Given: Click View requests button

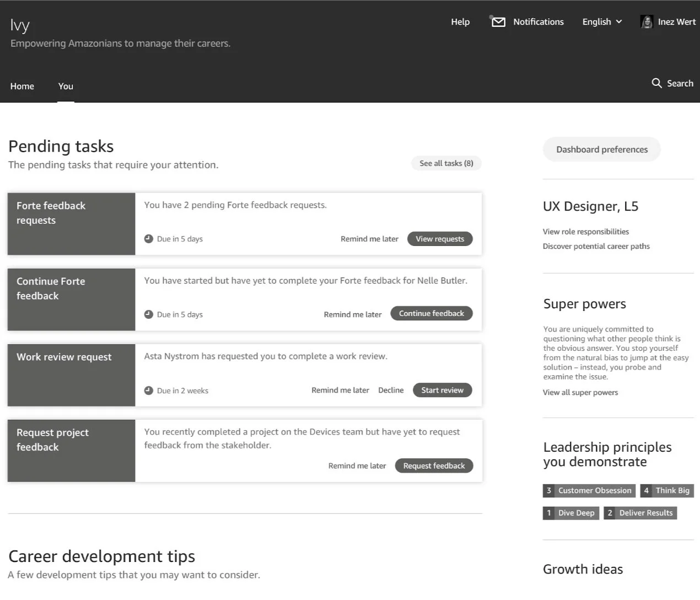Looking at the screenshot, I should pyautogui.click(x=440, y=239).
